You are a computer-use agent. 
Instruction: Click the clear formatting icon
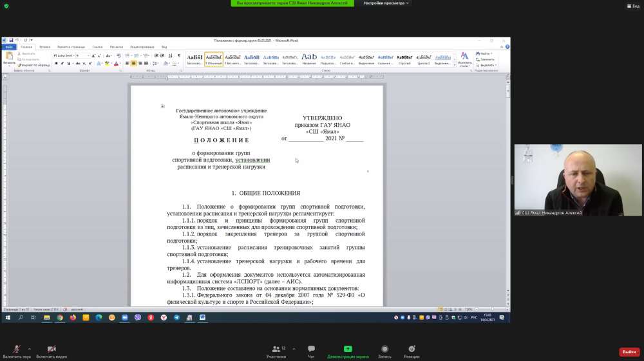[x=118, y=56]
